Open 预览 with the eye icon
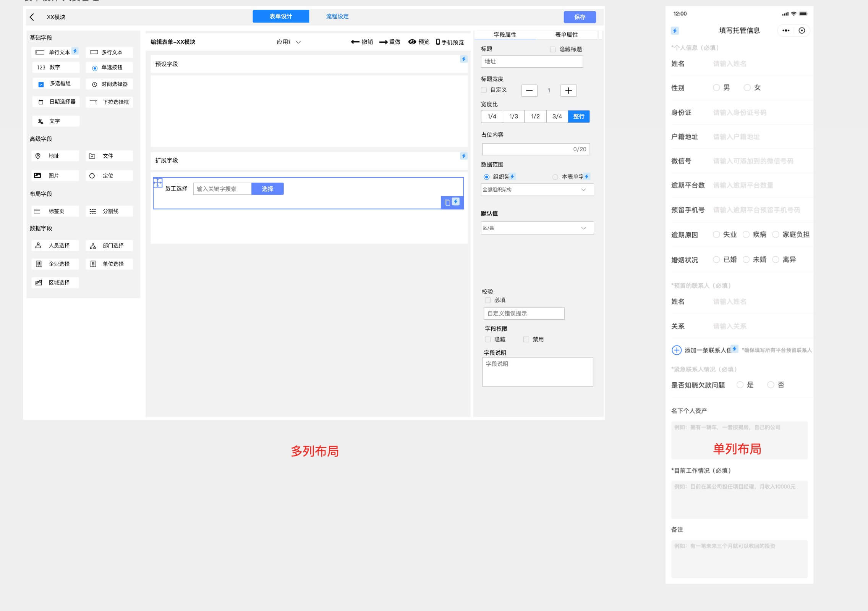This screenshot has width=868, height=611. (412, 42)
